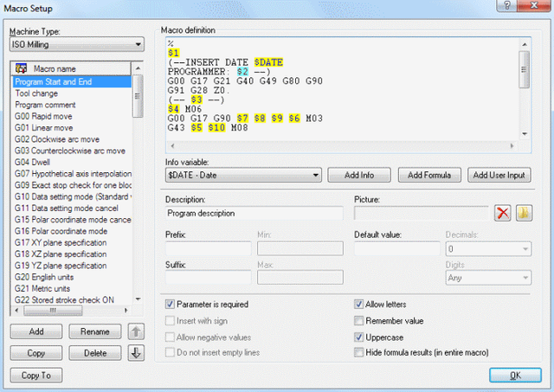Select G02 Clockwise arc move macro

pos(72,139)
